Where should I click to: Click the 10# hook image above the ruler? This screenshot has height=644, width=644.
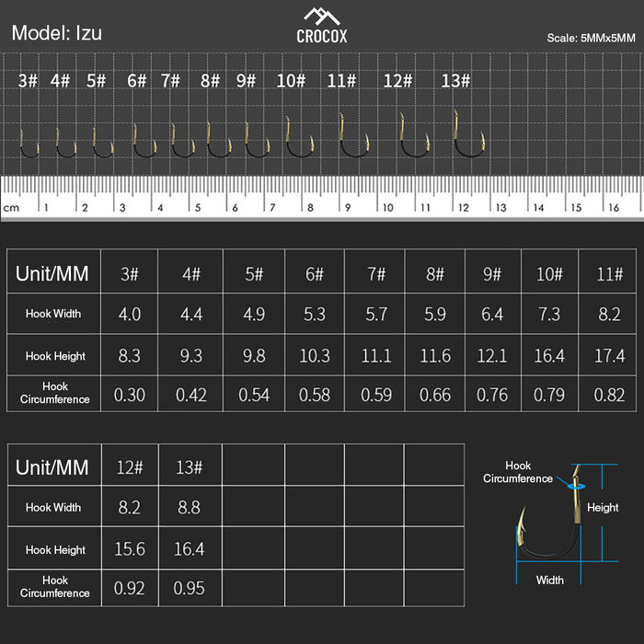click(x=298, y=140)
